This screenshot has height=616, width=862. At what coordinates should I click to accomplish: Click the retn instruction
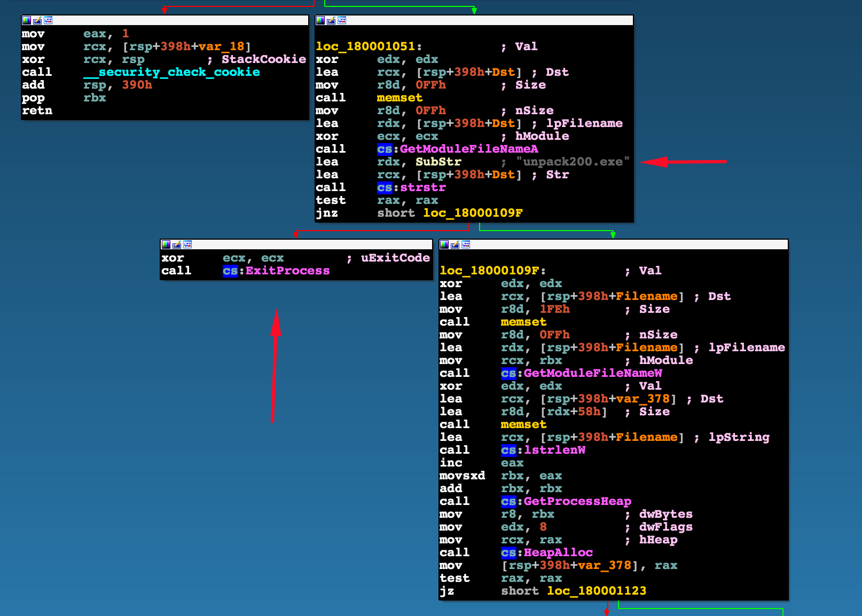tap(37, 110)
